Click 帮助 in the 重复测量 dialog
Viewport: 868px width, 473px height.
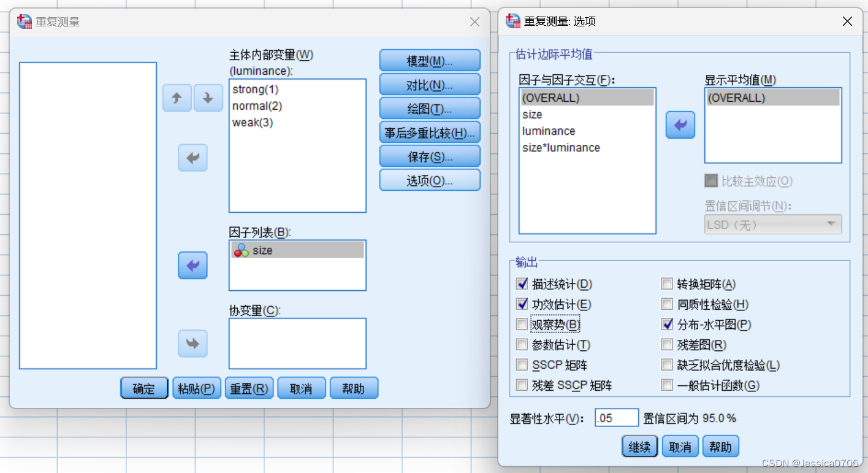coord(354,388)
